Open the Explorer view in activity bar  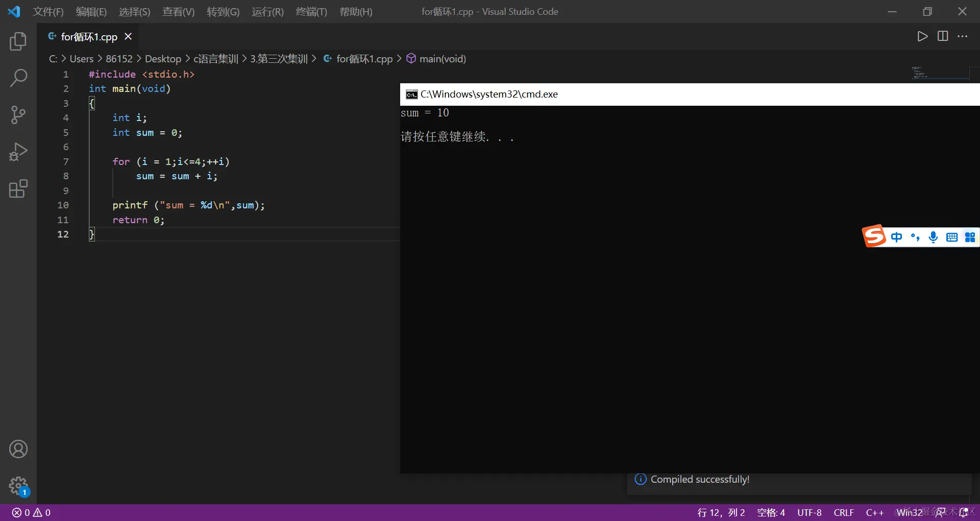[18, 41]
